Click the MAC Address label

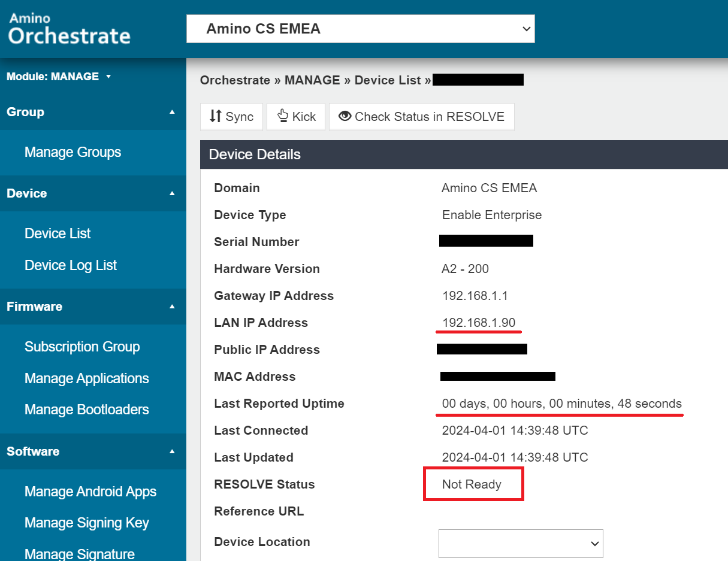coord(255,377)
